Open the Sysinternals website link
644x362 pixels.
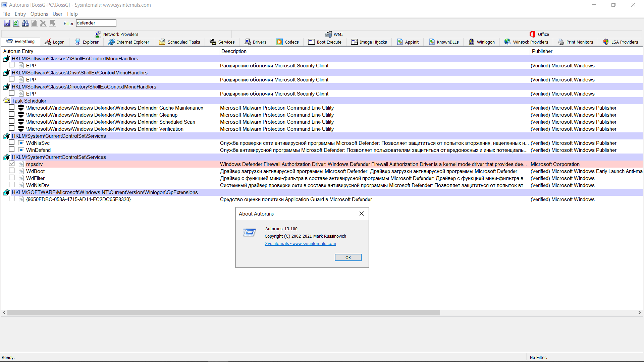click(300, 244)
